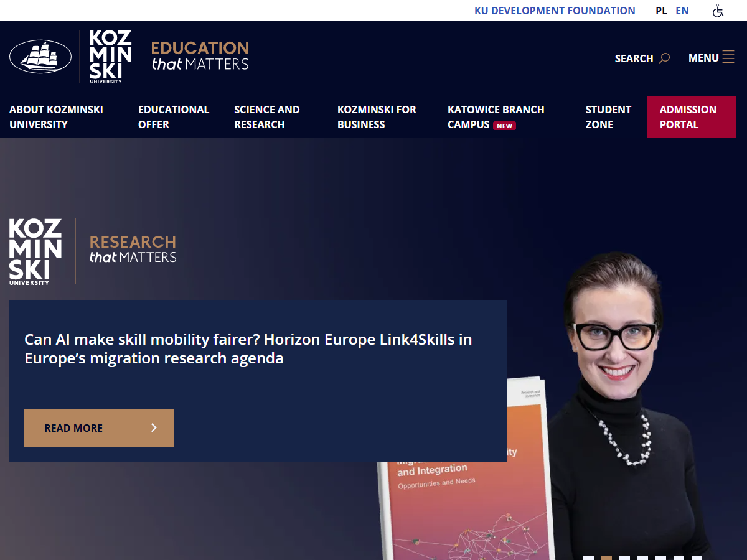Image resolution: width=747 pixels, height=560 pixels.
Task: Open Kozminski for Business section
Action: coord(377,117)
